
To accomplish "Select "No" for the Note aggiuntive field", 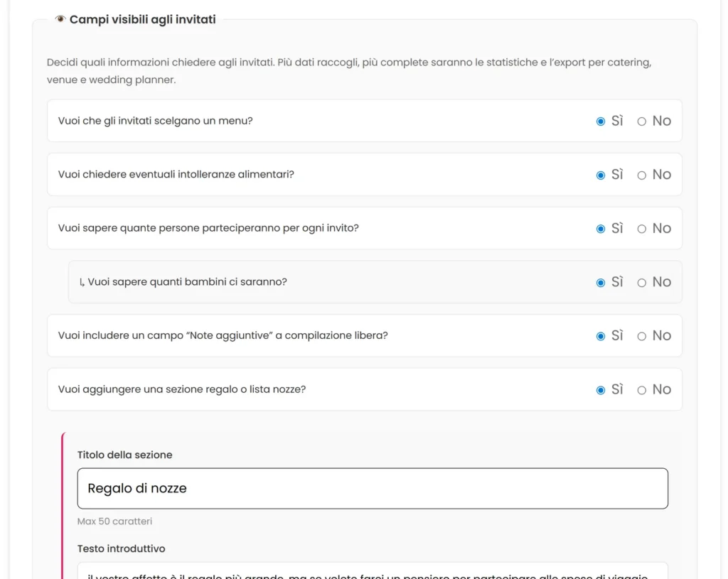I will pos(642,335).
